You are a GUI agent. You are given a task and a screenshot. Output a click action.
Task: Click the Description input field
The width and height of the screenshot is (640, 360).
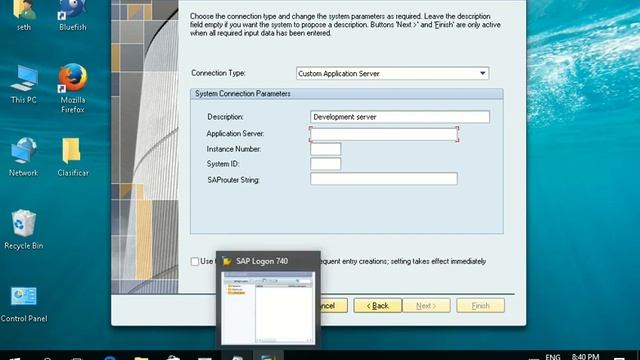(400, 117)
